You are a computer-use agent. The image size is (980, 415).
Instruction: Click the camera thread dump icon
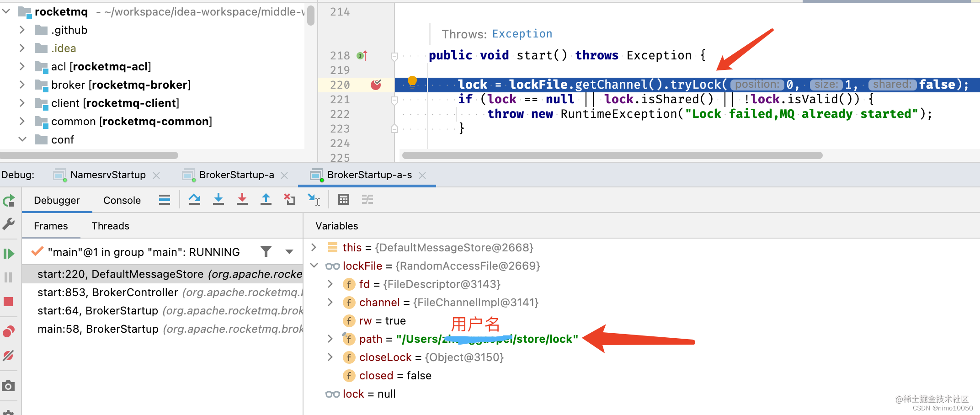click(x=9, y=386)
